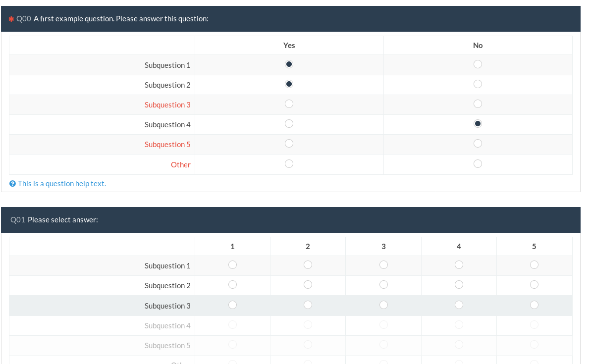This screenshot has width=590, height=364.
Task: Choose rating 3 for Q01 Subquestion 2
Action: (x=383, y=285)
